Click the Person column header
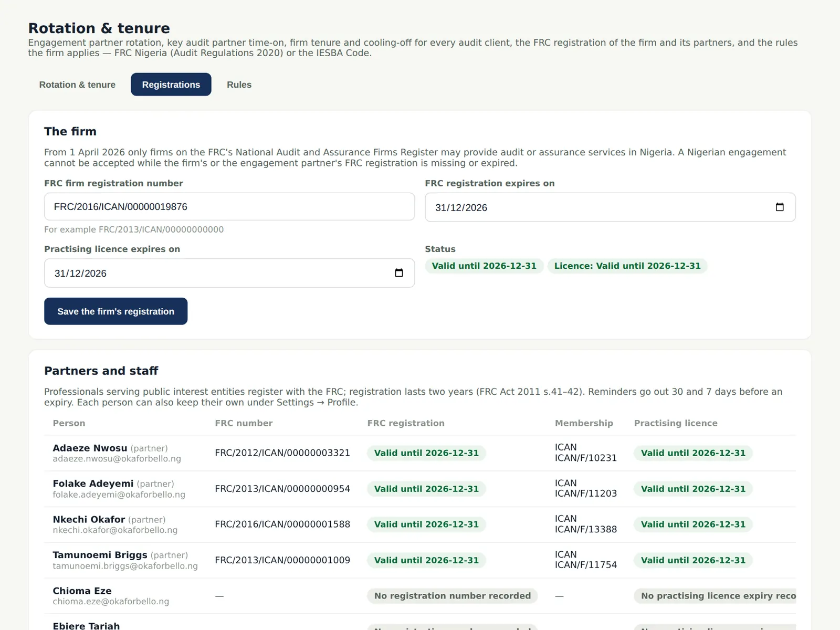 69,423
